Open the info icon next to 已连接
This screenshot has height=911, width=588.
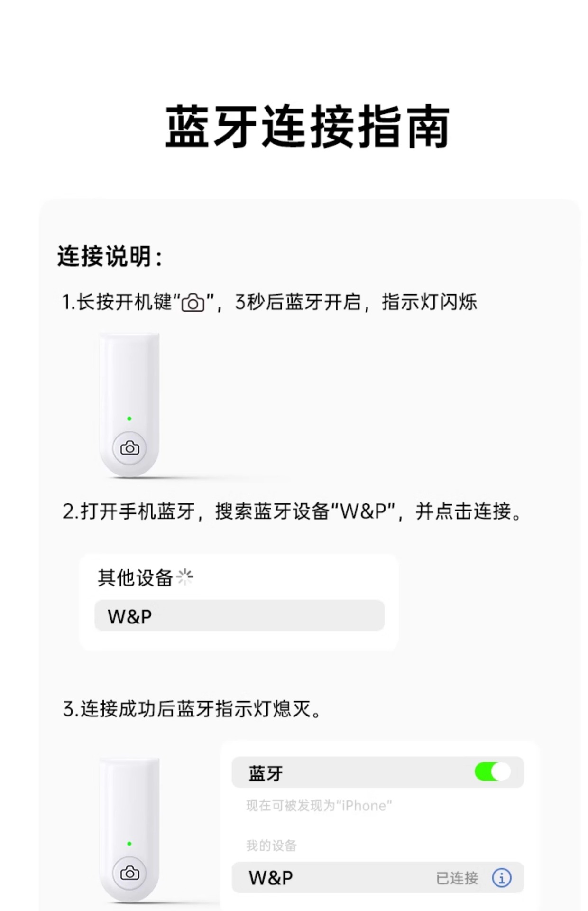point(502,878)
